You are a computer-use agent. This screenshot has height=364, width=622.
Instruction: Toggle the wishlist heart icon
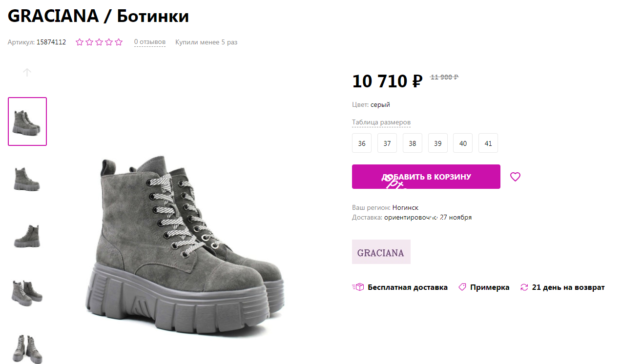coord(515,177)
